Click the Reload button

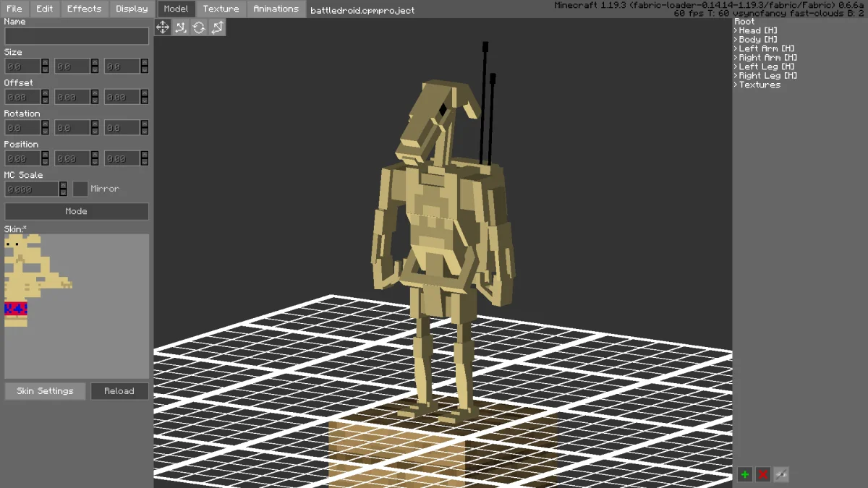119,391
